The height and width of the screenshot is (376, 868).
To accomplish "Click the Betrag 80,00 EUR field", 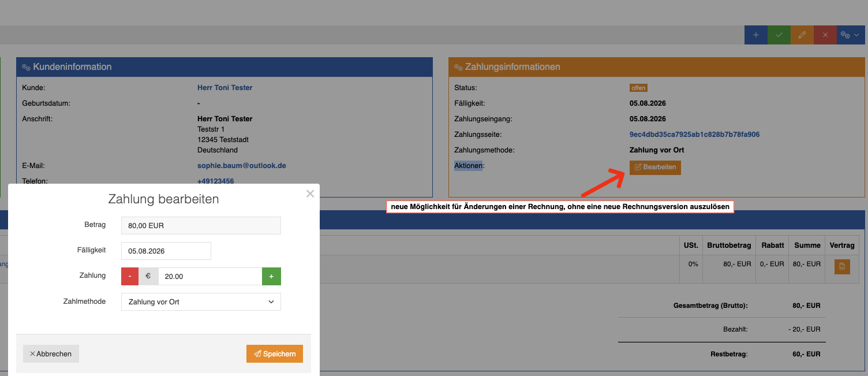I will 201,226.
